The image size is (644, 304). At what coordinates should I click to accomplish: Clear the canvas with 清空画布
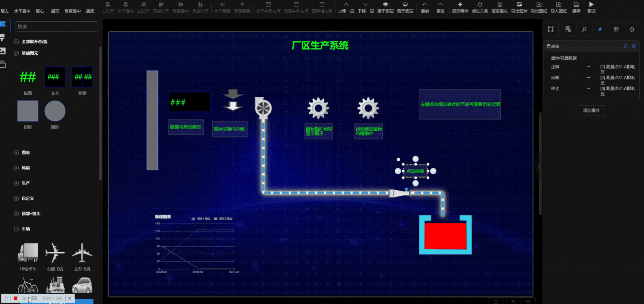[x=499, y=7]
